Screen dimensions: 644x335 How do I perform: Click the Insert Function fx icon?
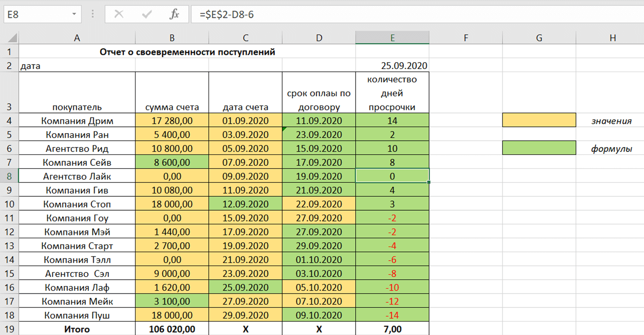point(174,14)
